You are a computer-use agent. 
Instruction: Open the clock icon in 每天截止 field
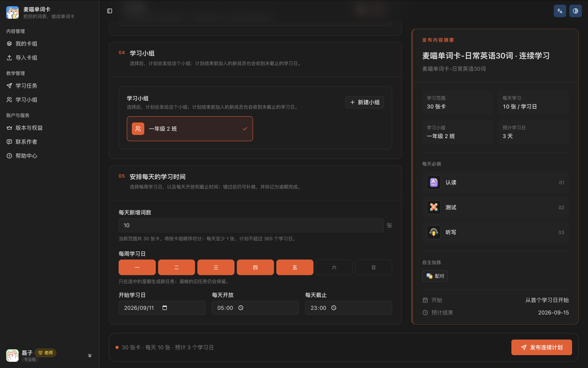334,308
